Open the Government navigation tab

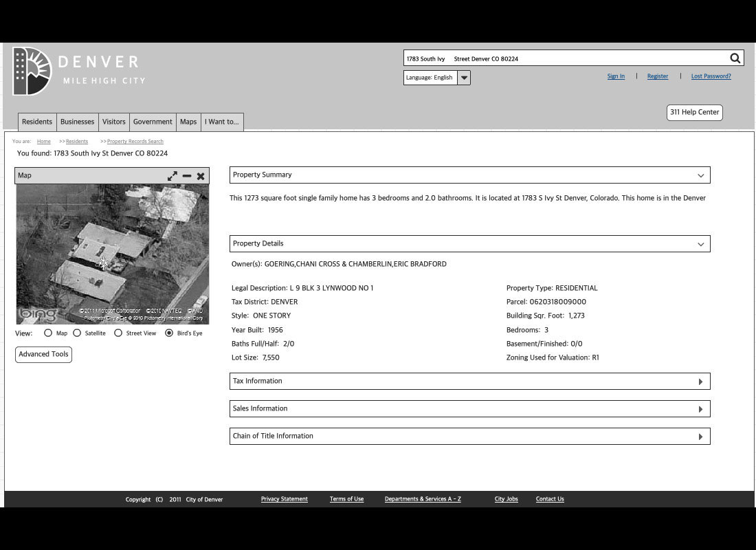[153, 122]
